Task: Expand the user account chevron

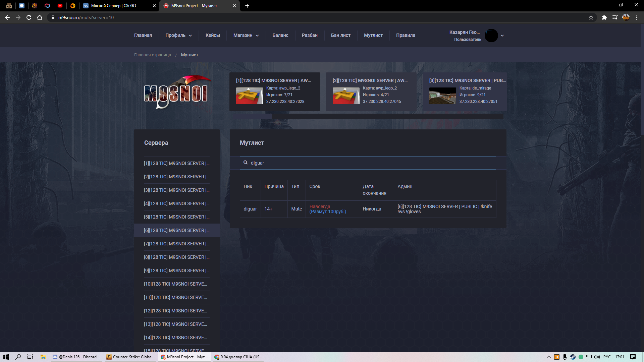Action: (x=502, y=36)
